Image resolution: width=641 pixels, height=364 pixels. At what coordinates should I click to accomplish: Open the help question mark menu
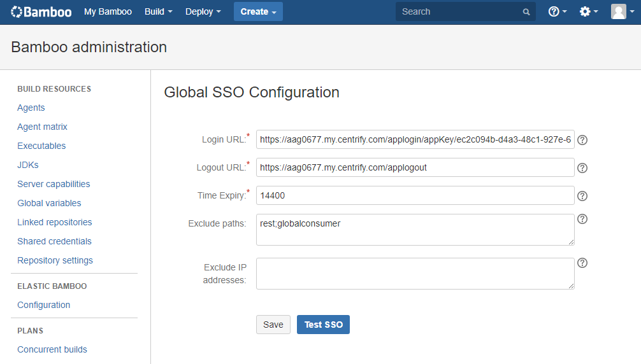pyautogui.click(x=558, y=11)
